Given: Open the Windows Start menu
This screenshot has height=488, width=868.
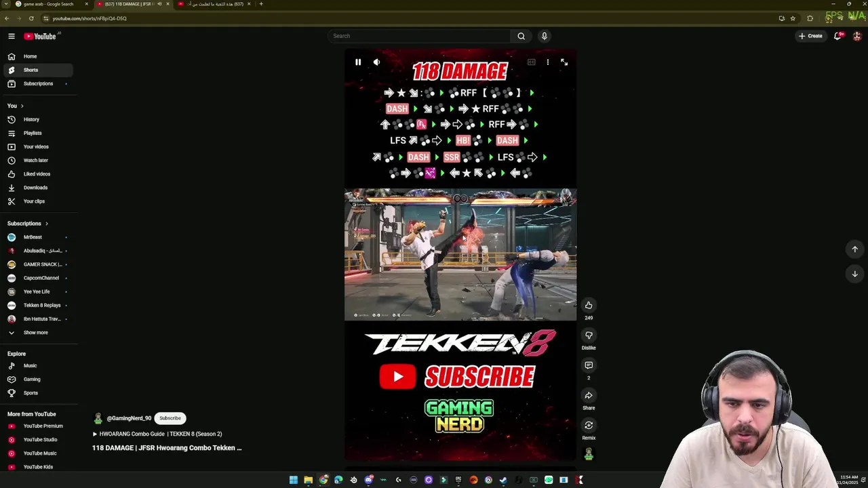Looking at the screenshot, I should (x=293, y=480).
